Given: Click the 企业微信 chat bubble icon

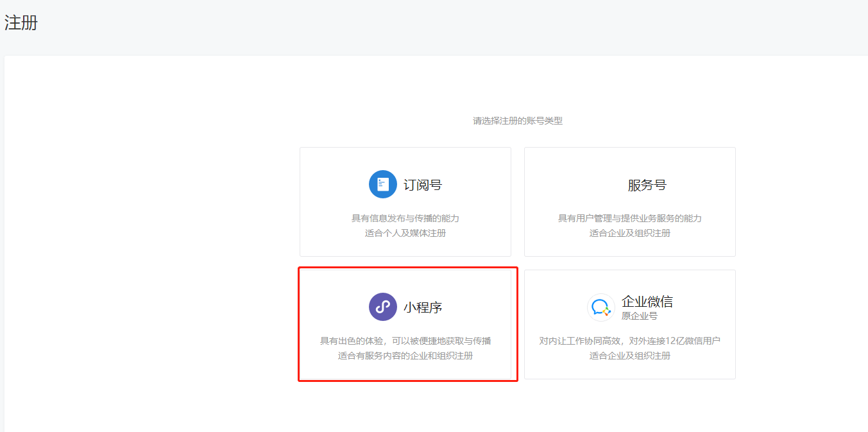Looking at the screenshot, I should point(601,307).
